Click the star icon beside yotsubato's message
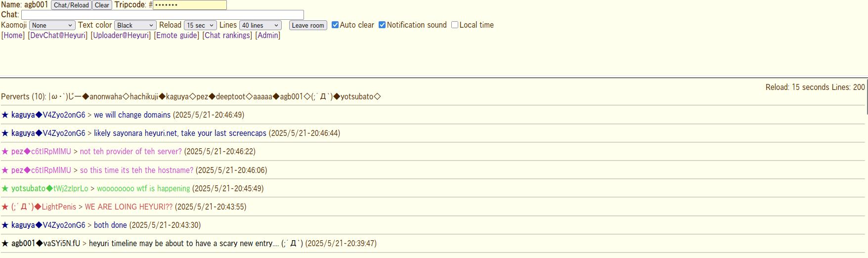This screenshot has width=868, height=258. click(x=5, y=188)
